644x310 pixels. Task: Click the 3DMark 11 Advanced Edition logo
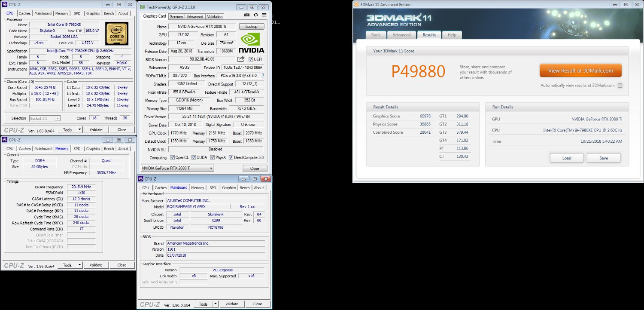pos(399,21)
